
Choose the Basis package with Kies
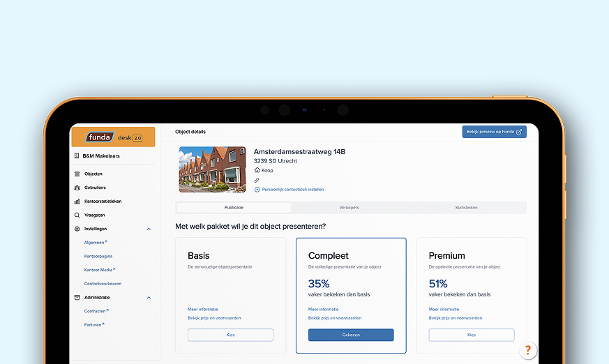[x=230, y=335]
